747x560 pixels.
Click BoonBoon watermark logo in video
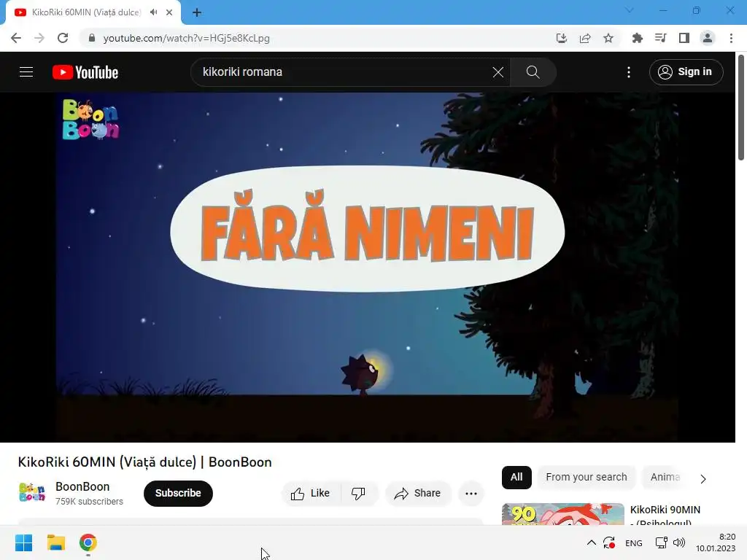point(90,119)
